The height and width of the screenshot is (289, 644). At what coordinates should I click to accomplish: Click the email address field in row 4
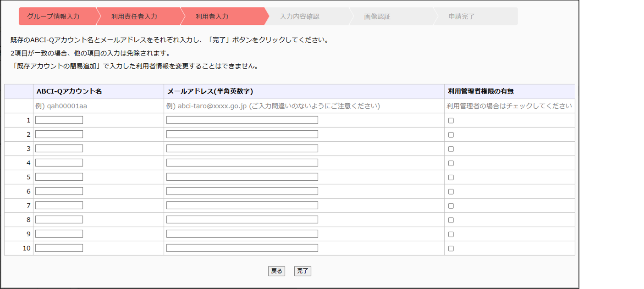242,163
